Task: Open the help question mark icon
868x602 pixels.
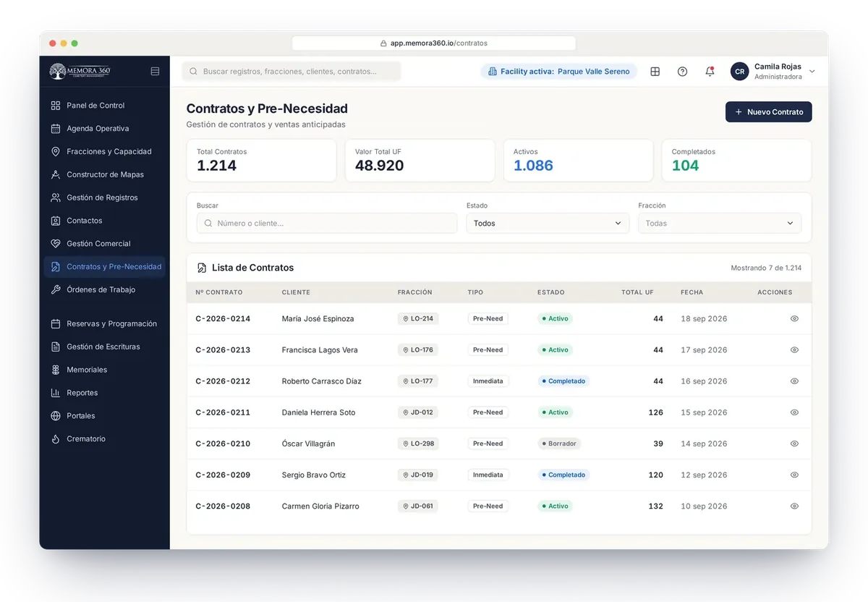Action: (x=682, y=72)
